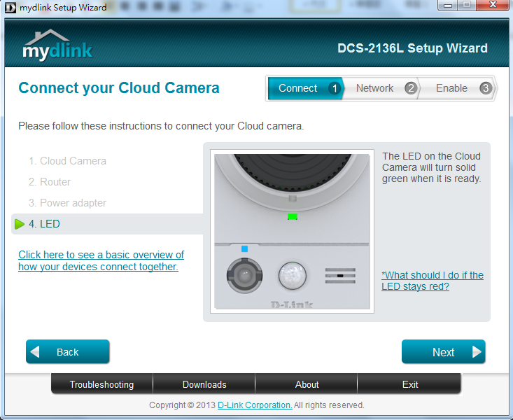
Task: Click the mydlink app icon in title bar
Action: click(x=10, y=8)
